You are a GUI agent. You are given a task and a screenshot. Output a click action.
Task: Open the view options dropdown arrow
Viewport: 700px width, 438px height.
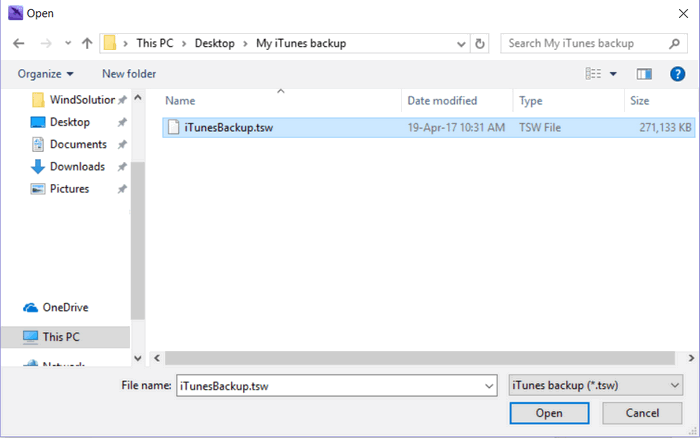613,74
